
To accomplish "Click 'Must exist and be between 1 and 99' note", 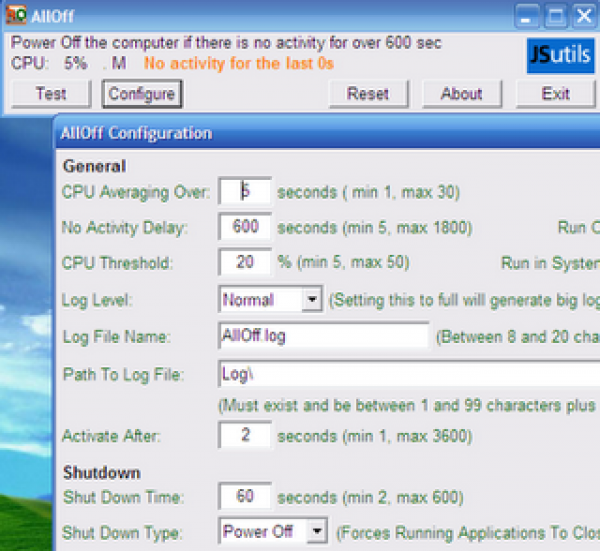I will [409, 406].
